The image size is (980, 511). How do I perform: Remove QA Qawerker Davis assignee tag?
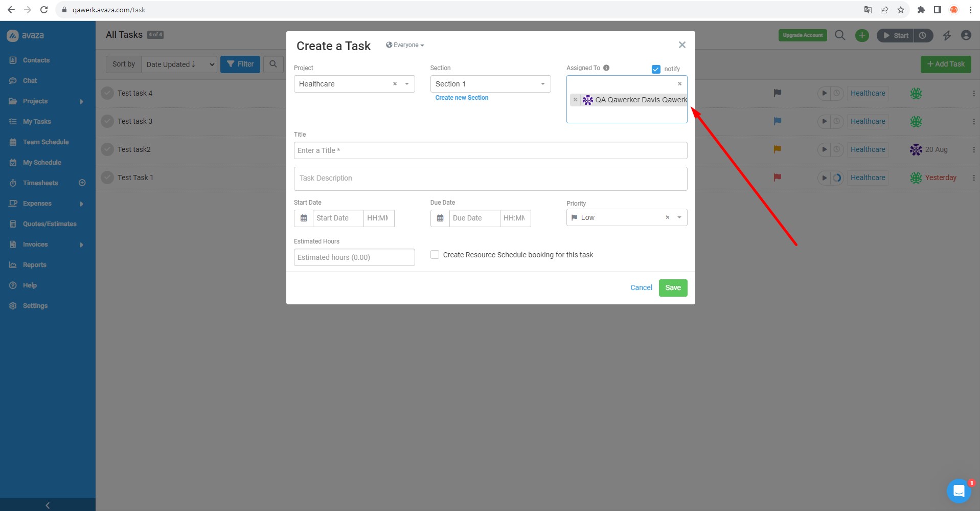[x=575, y=100]
